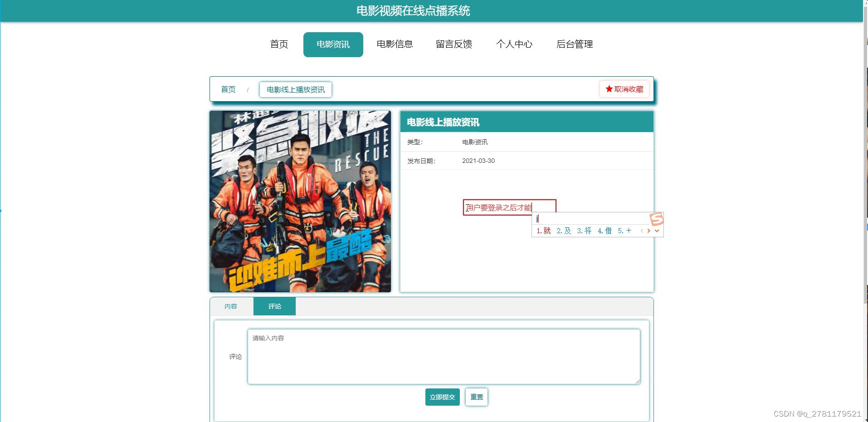The image size is (868, 422).
Task: Click the 取消收藏 unfavorite button
Action: pos(624,89)
